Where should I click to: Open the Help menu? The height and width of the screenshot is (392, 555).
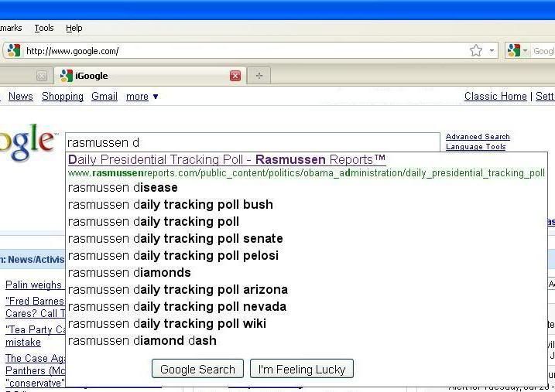pos(74,28)
